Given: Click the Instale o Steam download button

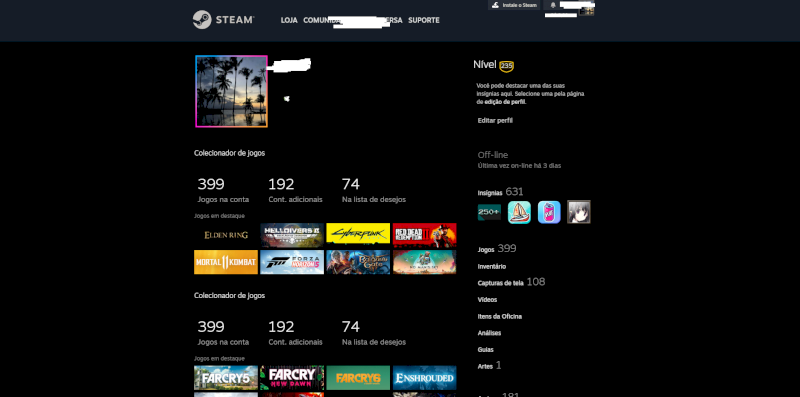Looking at the screenshot, I should pos(514,5).
